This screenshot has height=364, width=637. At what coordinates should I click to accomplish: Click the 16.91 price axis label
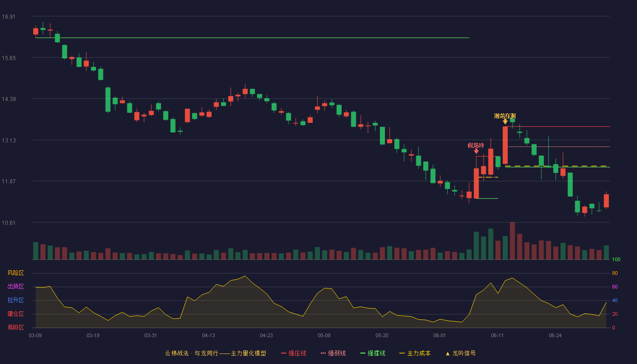(8, 17)
